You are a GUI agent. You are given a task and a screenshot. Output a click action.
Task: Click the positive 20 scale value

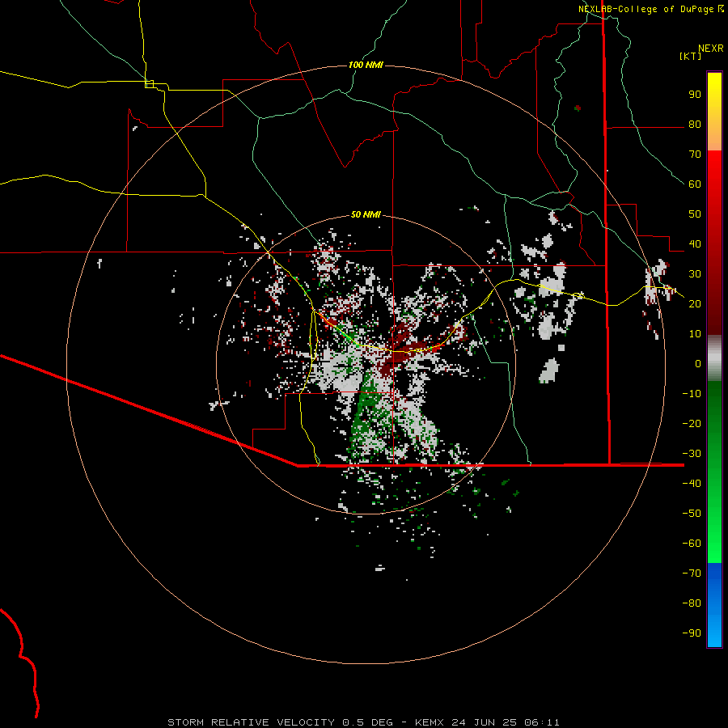tap(695, 303)
